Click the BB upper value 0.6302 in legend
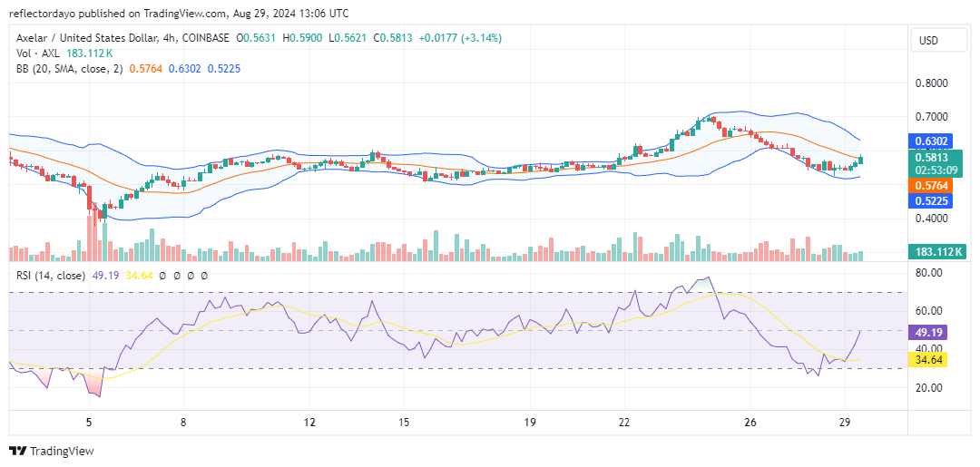Image resolution: width=980 pixels, height=467 pixels. click(184, 69)
